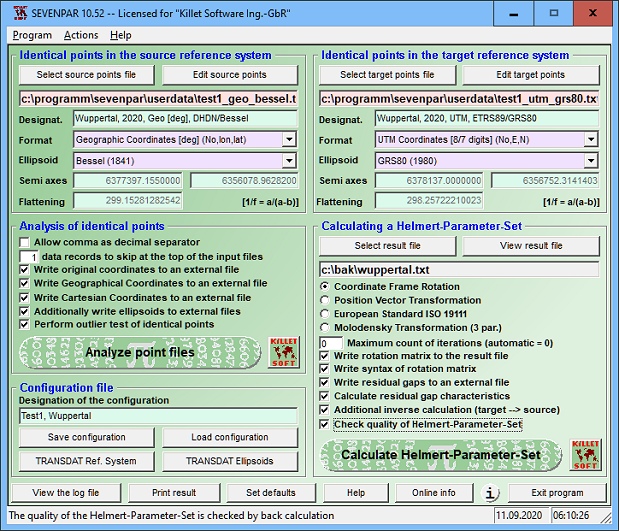Click View result file button
Viewport: 619px width, 531px height.
click(531, 246)
